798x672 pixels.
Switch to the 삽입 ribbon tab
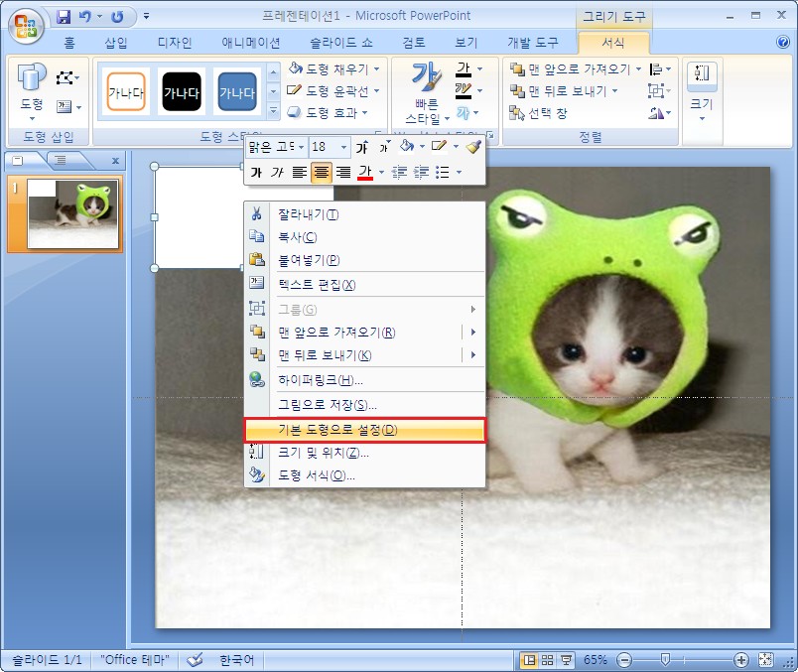116,43
